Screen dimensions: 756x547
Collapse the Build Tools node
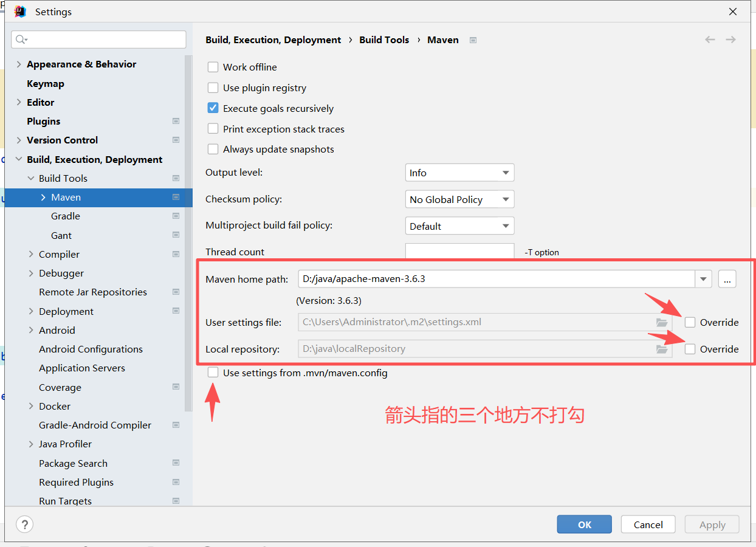[x=31, y=178]
